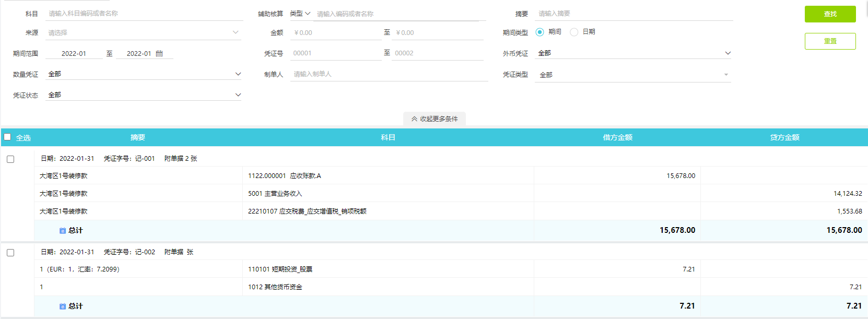Click the 重置 reset button

(830, 41)
